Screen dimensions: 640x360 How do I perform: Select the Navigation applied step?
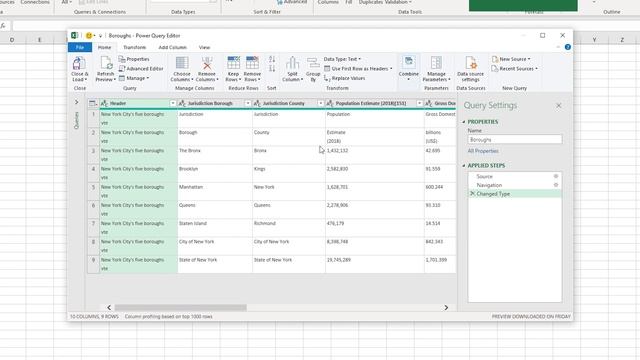(514, 185)
